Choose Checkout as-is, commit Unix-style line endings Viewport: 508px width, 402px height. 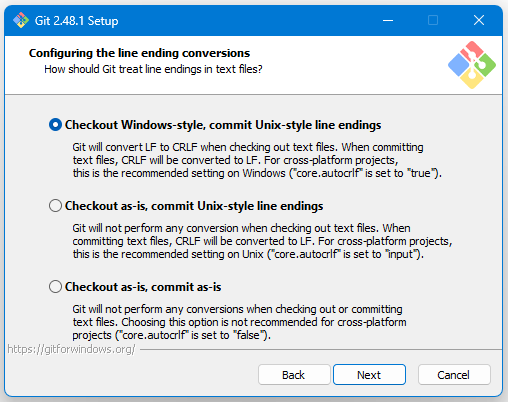[x=55, y=206]
